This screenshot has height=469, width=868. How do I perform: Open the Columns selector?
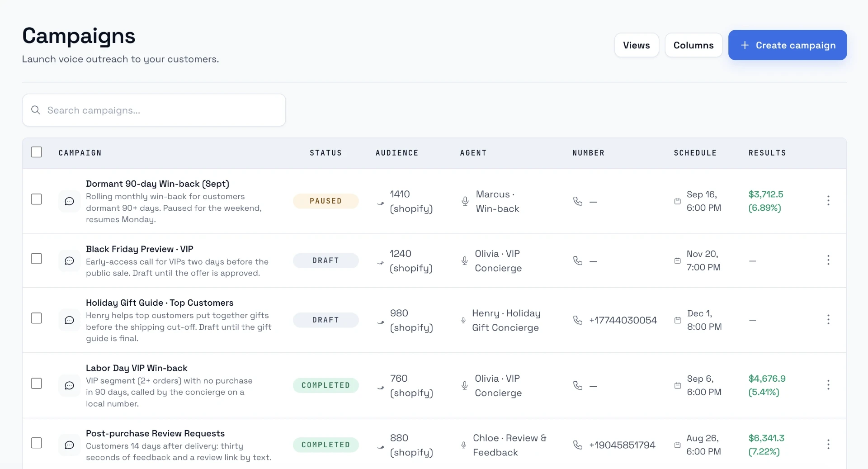pos(693,45)
